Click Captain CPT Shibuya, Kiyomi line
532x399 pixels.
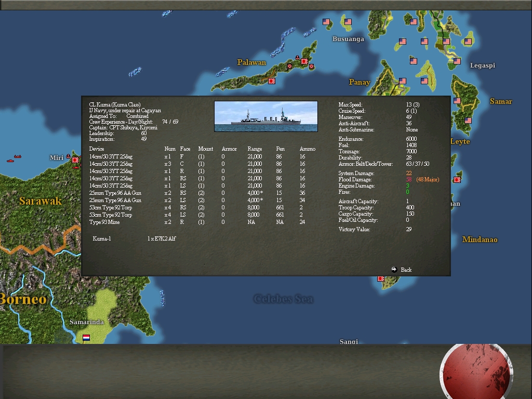click(x=123, y=128)
